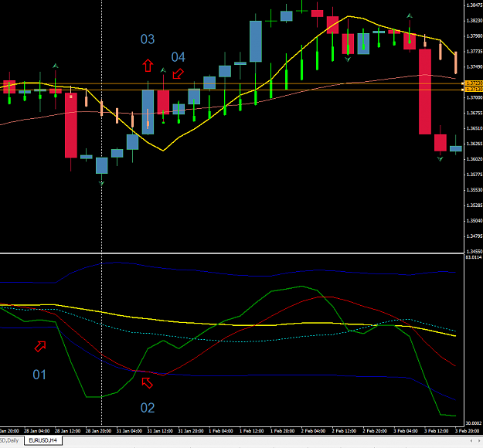The height and width of the screenshot is (448, 483).
Task: Select the large red candle at 3 Feb 12:00
Action: (425, 92)
